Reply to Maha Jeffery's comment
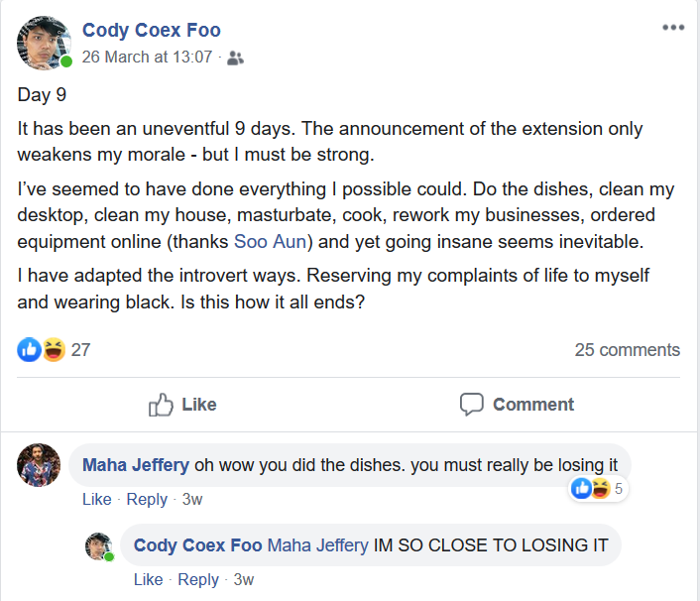The image size is (700, 601). click(147, 499)
